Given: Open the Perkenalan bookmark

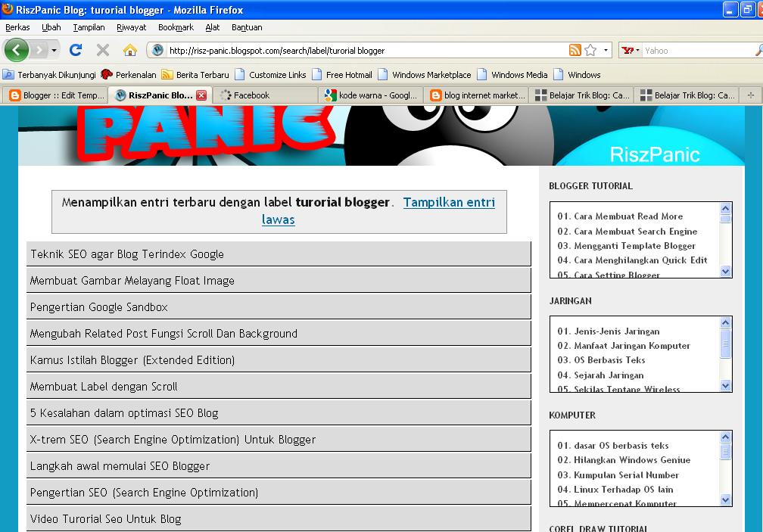Looking at the screenshot, I should (x=129, y=75).
